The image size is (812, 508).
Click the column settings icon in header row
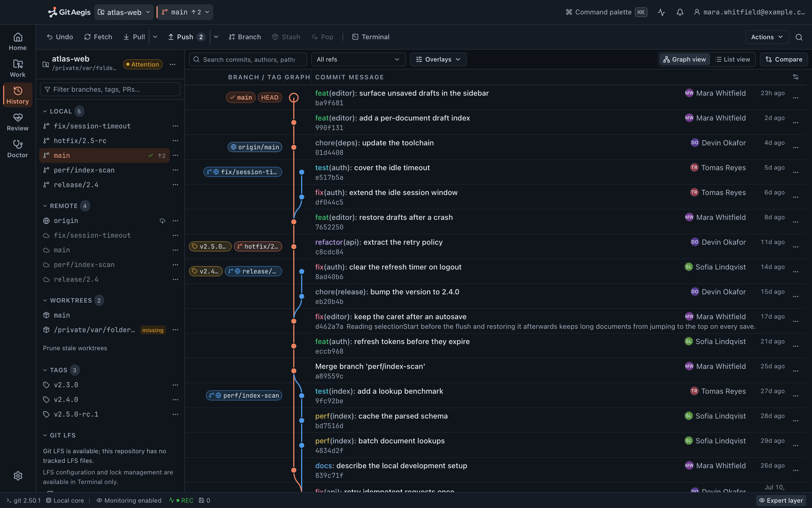pyautogui.click(x=796, y=77)
